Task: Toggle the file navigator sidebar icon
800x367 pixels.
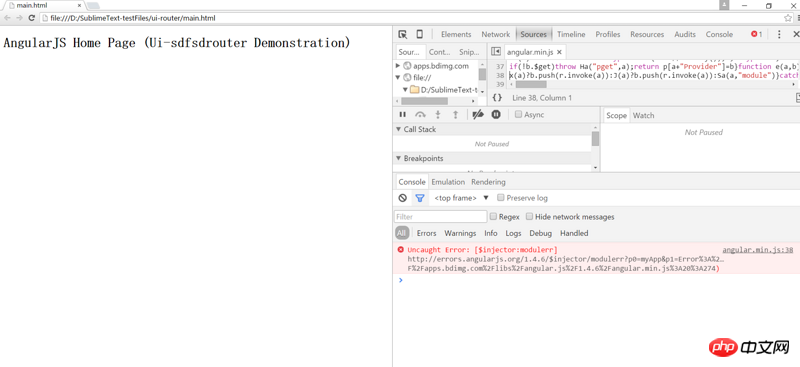Action: pyautogui.click(x=495, y=52)
